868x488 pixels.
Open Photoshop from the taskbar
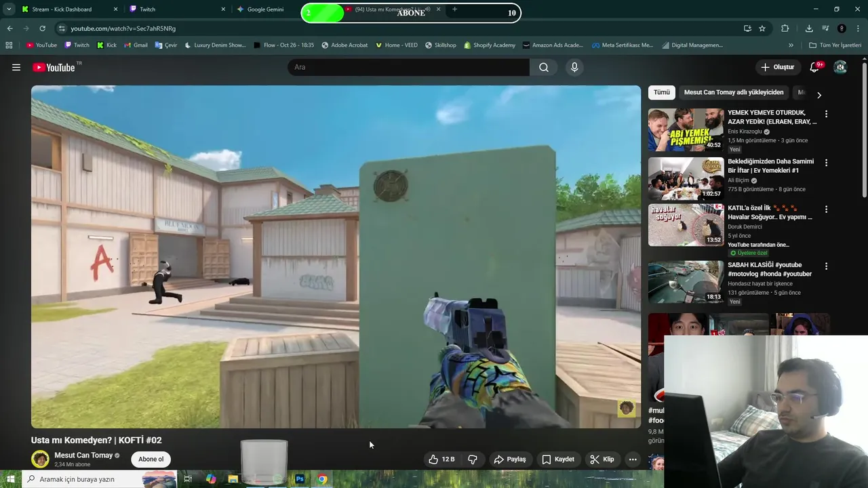point(299,479)
